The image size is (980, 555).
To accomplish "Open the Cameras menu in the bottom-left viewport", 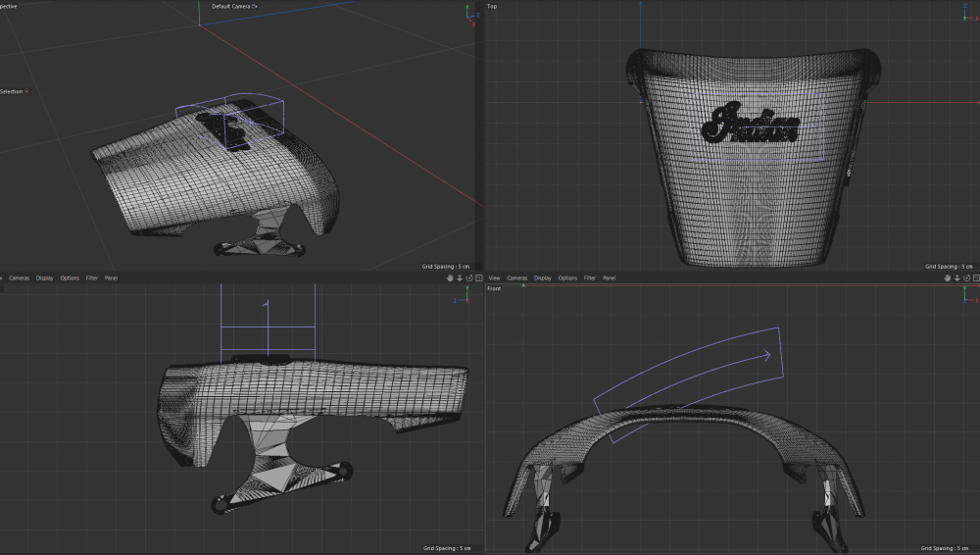I will [19, 278].
